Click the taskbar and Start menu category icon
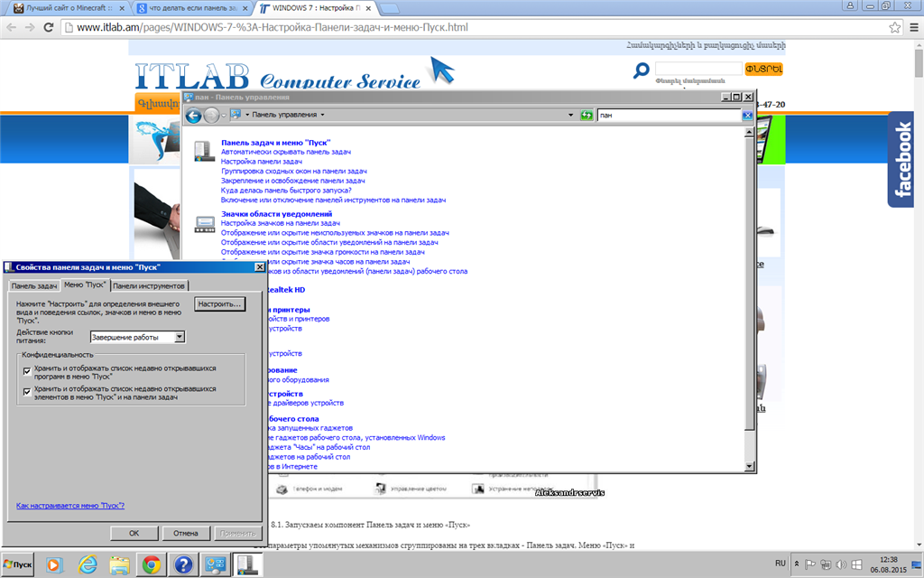 point(204,151)
